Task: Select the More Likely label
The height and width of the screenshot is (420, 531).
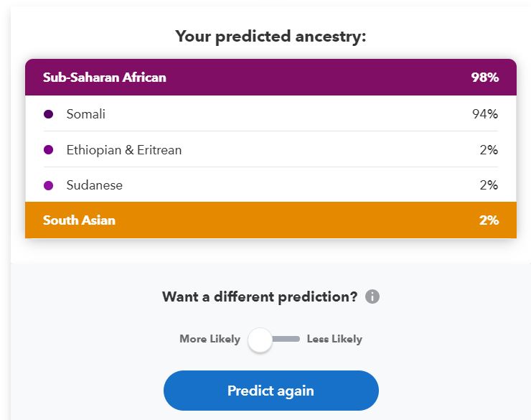Action: 210,340
